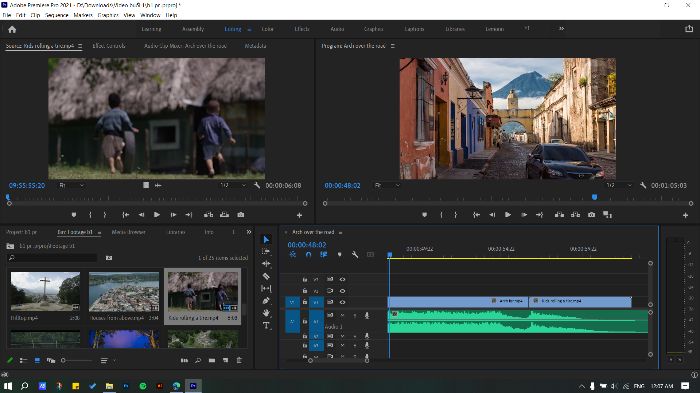This screenshot has width=700, height=393.
Task: Toggle V1 track output eye
Action: (x=342, y=302)
